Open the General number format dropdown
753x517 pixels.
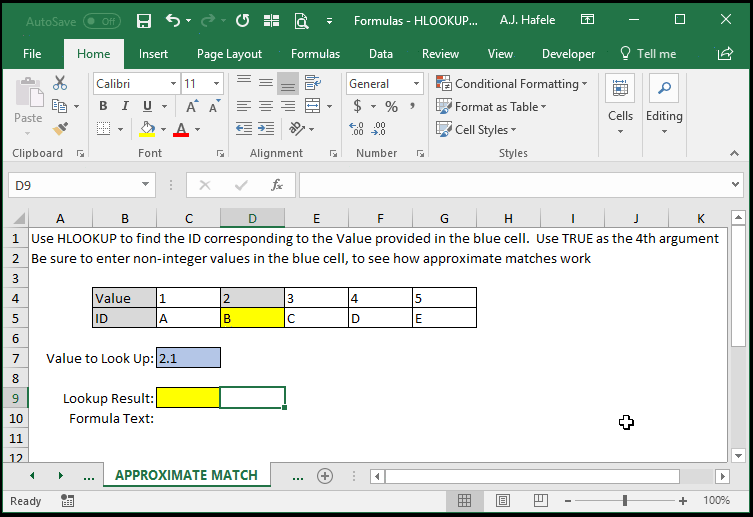point(416,84)
